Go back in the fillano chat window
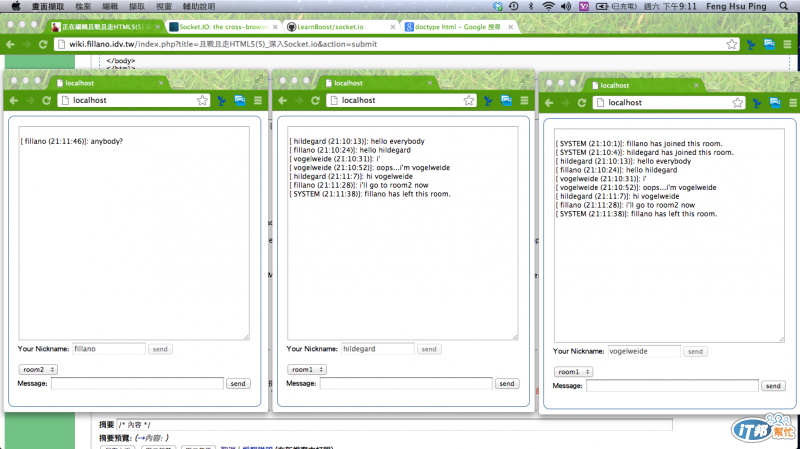 14,101
